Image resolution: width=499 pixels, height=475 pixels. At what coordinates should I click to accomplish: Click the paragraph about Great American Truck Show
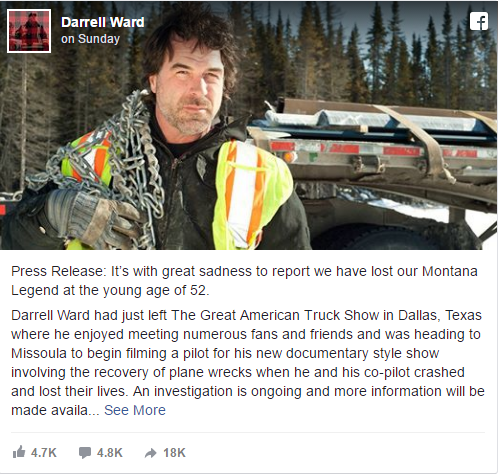248,363
